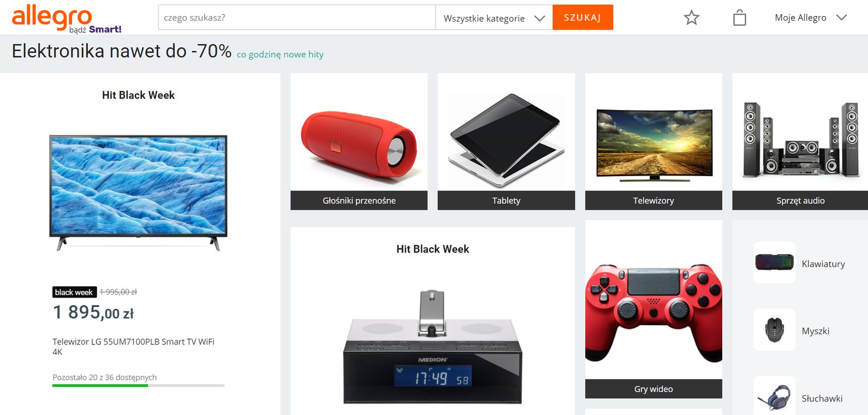Viewport: 868px width, 415px height.
Task: Expand the Wszystkie kategorie dropdown
Action: (x=494, y=18)
